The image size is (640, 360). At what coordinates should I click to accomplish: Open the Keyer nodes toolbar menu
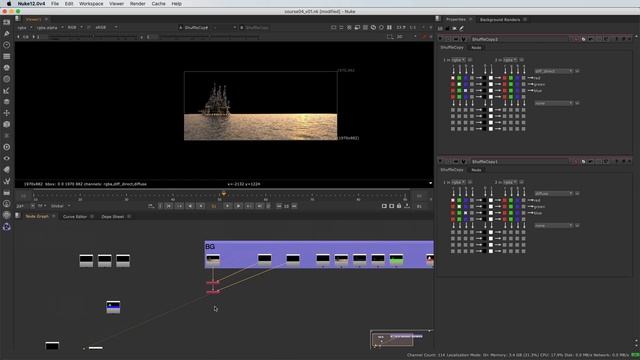point(7,91)
